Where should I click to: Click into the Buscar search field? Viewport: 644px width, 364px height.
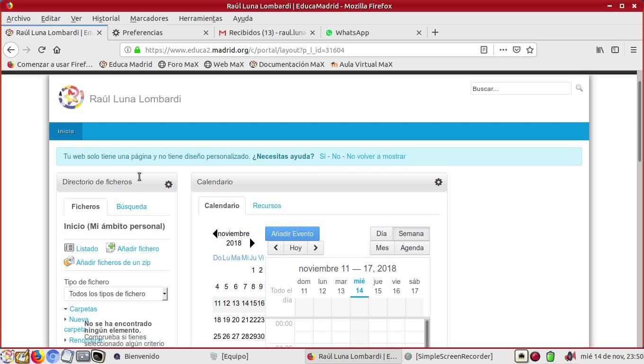point(521,89)
